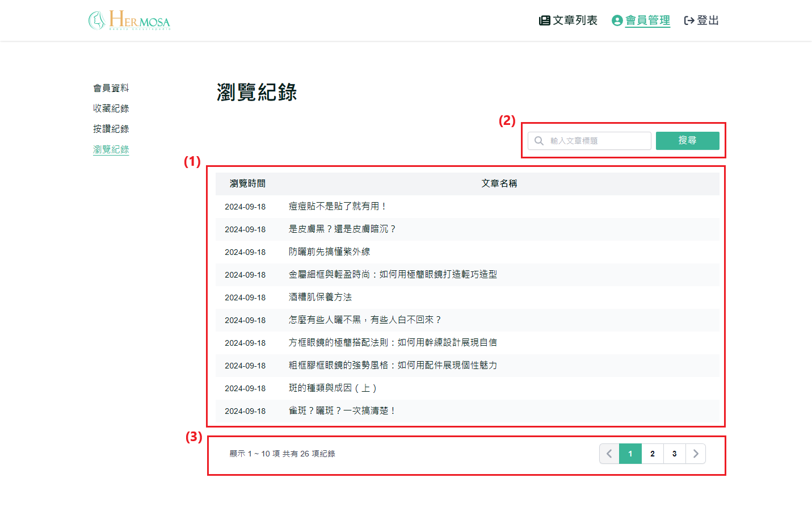
Task: Open 按讚紀錄 in the sidebar
Action: coord(111,129)
